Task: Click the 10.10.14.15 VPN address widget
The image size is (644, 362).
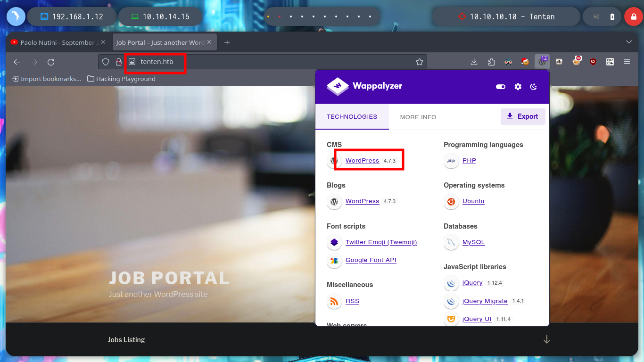Action: (160, 16)
